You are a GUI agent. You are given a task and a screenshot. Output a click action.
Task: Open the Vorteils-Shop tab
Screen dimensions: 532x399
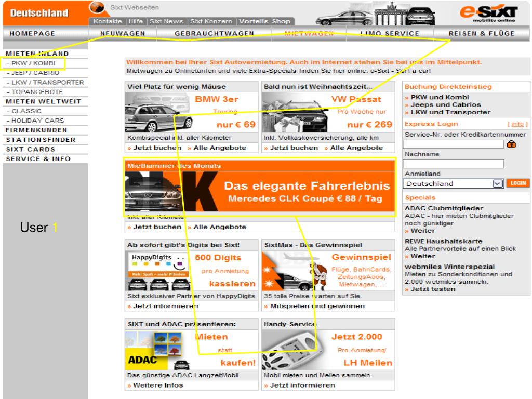264,21
